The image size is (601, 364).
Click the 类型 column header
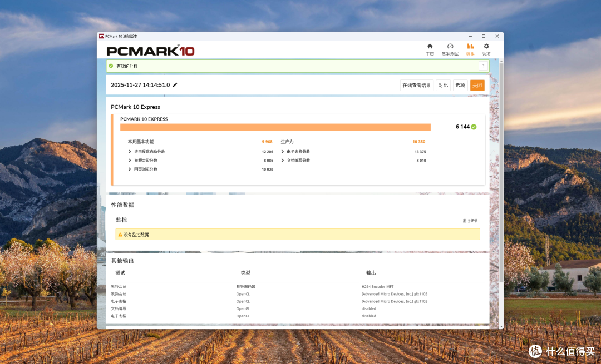tap(245, 272)
